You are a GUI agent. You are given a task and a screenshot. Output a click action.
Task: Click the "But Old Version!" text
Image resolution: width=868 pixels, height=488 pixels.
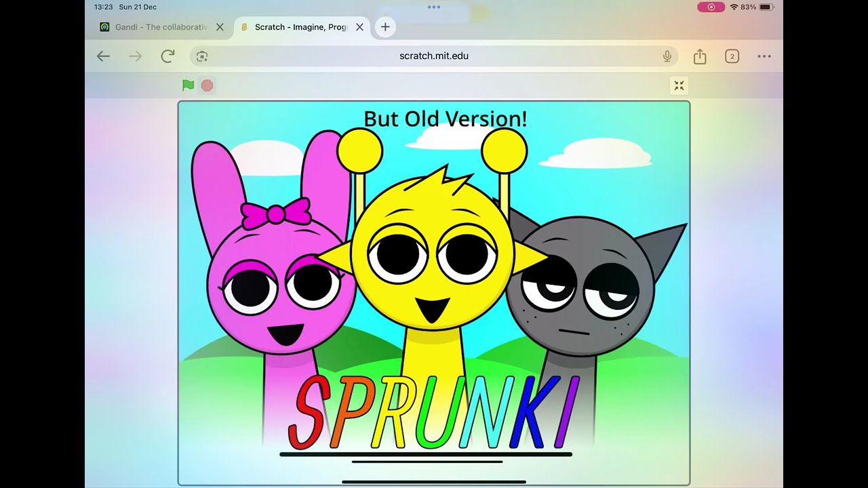click(x=446, y=119)
